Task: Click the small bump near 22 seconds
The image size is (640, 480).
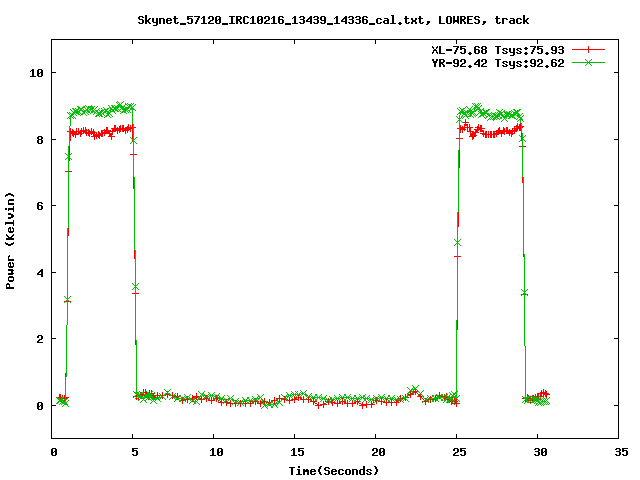Action: click(x=414, y=392)
